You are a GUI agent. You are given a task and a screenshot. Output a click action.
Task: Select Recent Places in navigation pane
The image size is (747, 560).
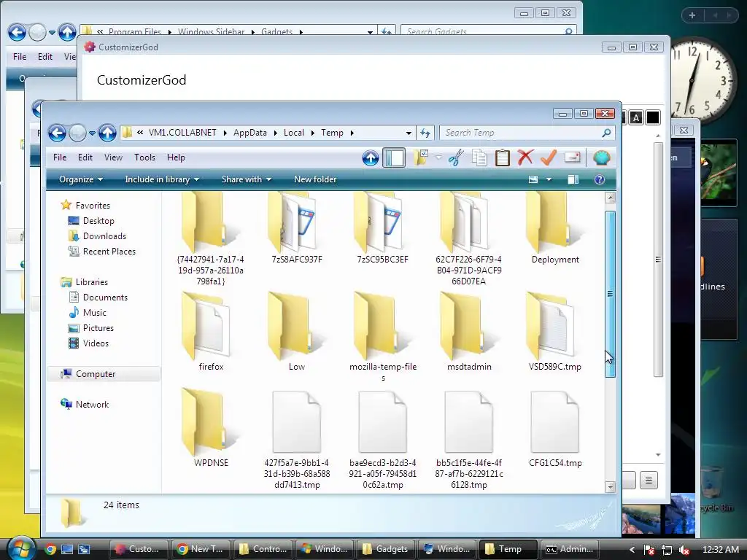101,252
